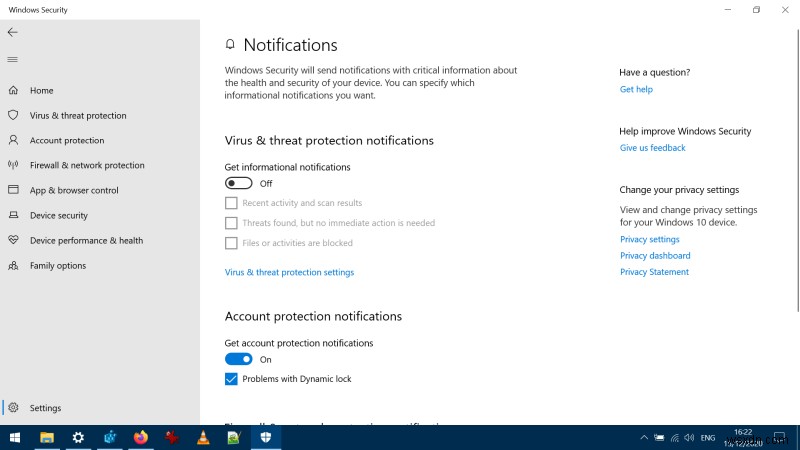The image size is (800, 450).
Task: Open Virus & threat protection settings link
Action: click(289, 272)
